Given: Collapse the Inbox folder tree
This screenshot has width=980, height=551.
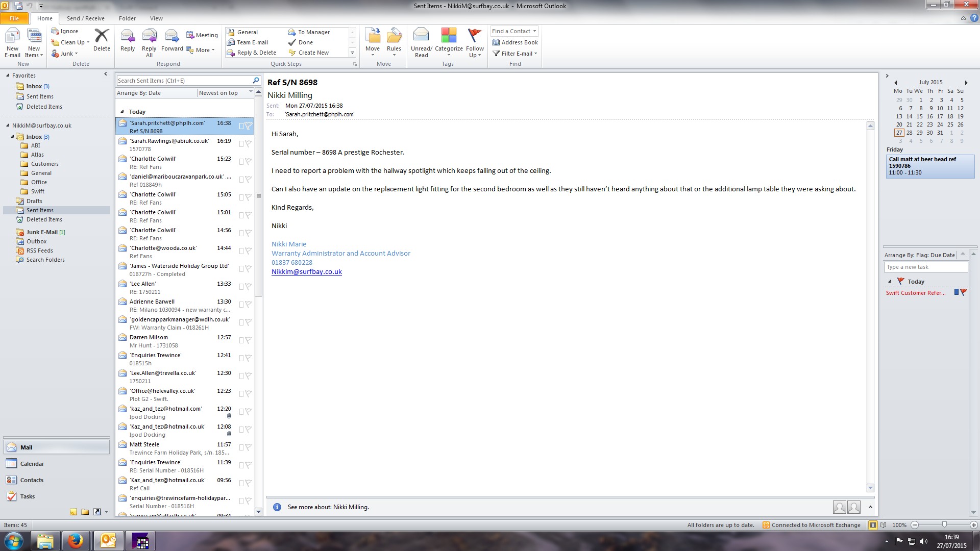Looking at the screenshot, I should tap(13, 137).
